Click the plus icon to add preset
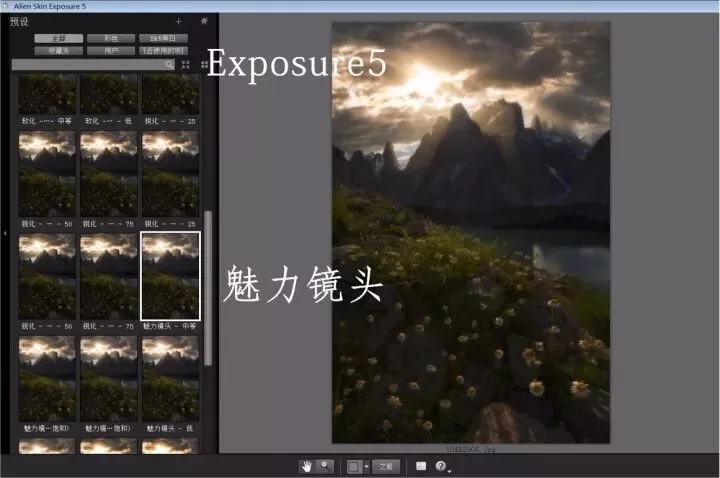Image resolution: width=720 pixels, height=478 pixels. point(179,21)
